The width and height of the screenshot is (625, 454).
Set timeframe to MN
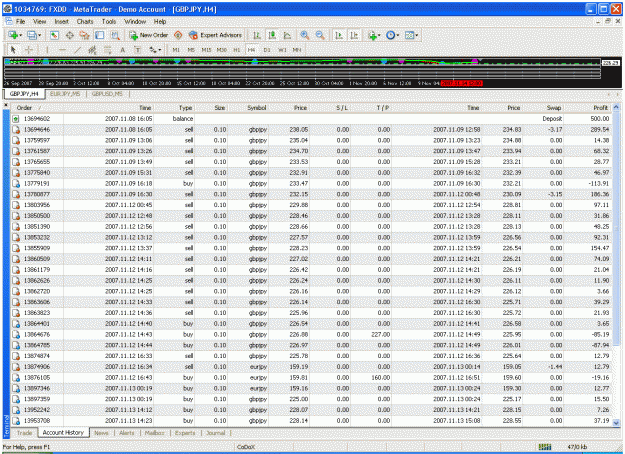click(297, 50)
